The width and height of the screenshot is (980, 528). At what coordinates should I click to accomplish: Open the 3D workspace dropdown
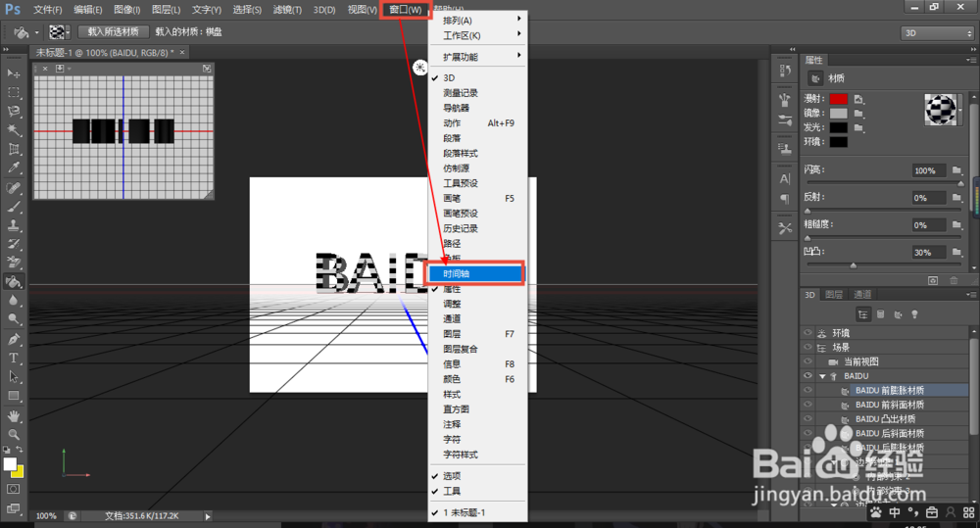click(937, 33)
